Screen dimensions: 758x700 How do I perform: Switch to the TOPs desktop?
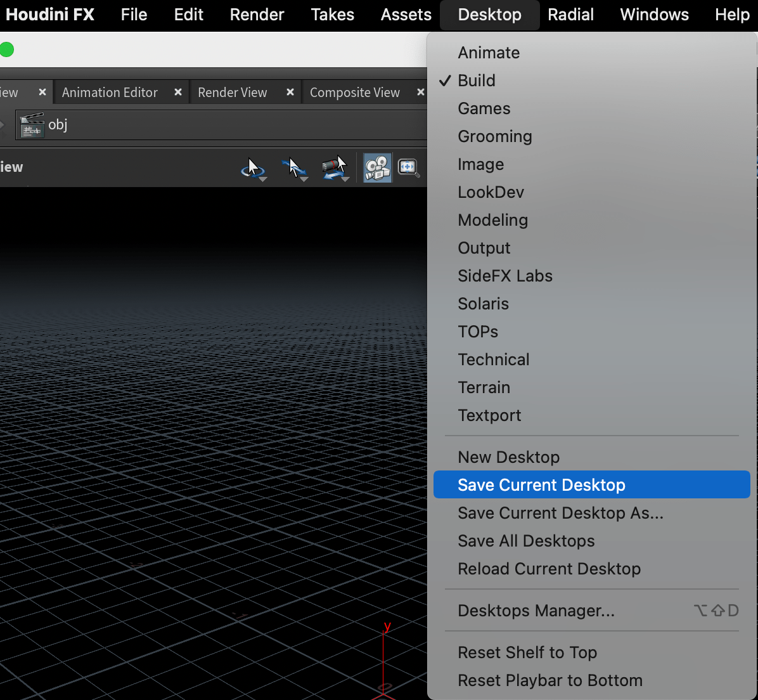pyautogui.click(x=592, y=332)
